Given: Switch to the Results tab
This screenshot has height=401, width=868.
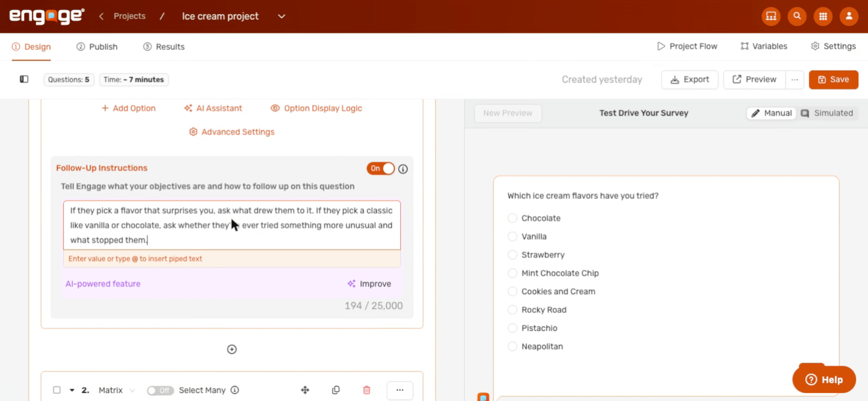Looking at the screenshot, I should (164, 47).
